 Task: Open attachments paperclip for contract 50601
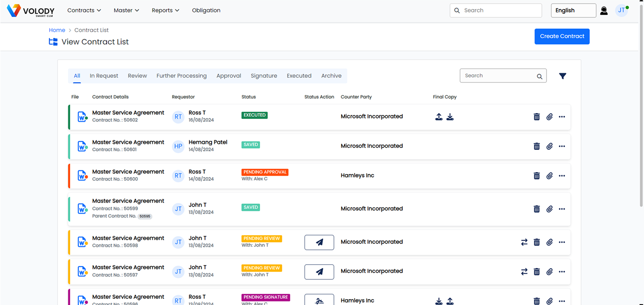[550, 146]
